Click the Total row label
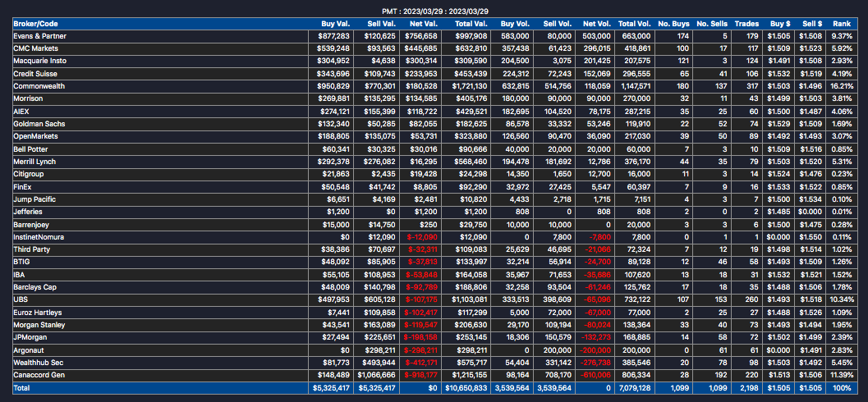Viewport: 868px width, 402px height. pos(21,388)
